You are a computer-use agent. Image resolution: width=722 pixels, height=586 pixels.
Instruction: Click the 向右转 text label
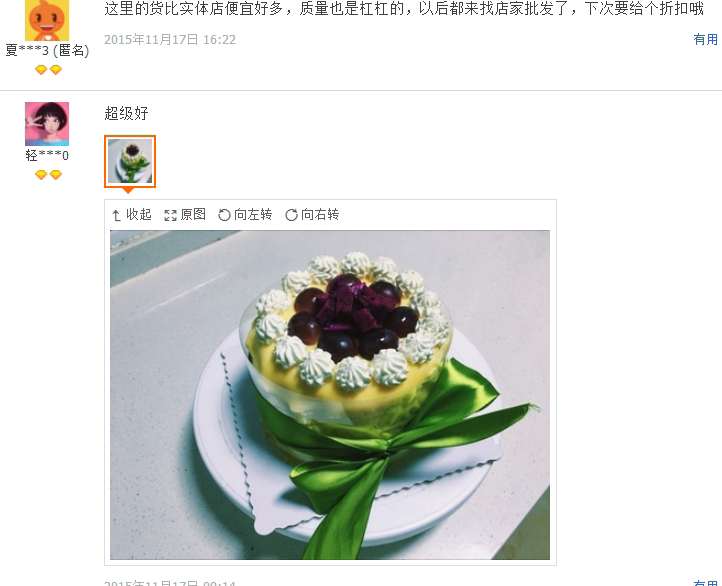tap(320, 215)
